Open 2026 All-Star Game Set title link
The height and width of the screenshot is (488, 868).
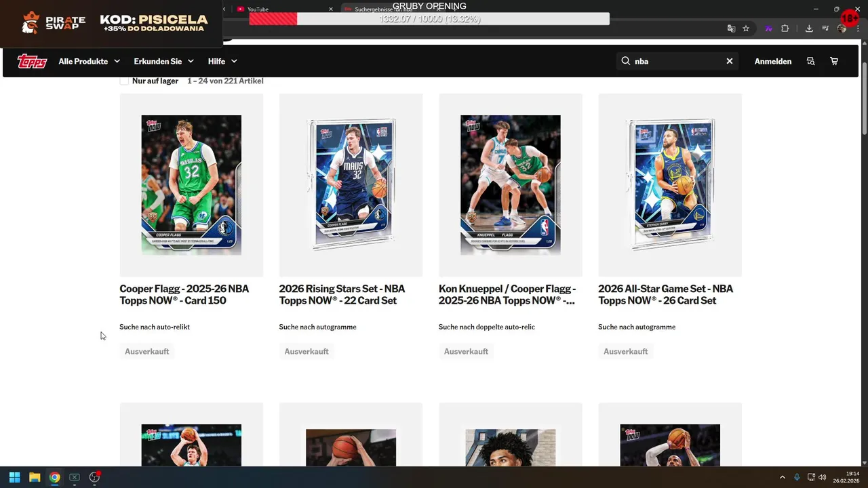(x=665, y=294)
